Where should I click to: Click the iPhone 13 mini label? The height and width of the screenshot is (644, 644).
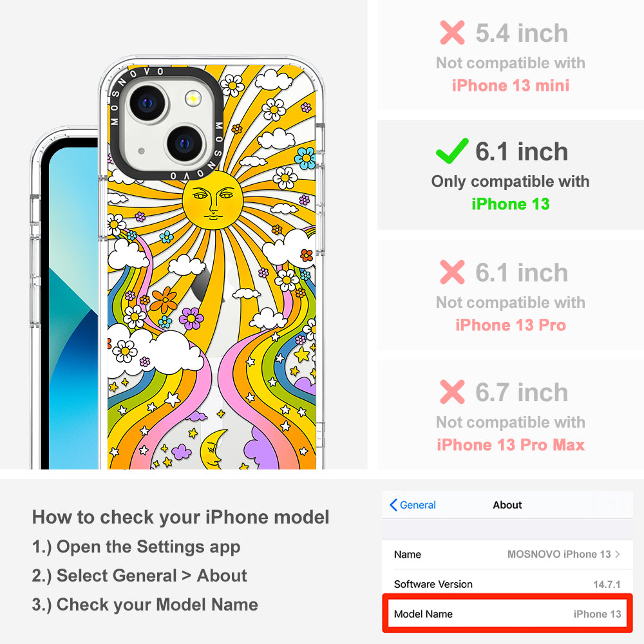[x=511, y=86]
